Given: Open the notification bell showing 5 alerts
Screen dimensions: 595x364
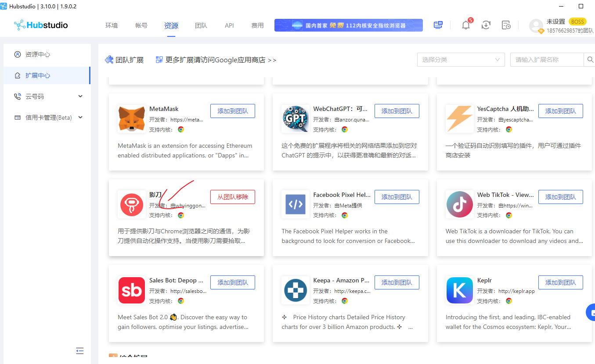Looking at the screenshot, I should 466,25.
